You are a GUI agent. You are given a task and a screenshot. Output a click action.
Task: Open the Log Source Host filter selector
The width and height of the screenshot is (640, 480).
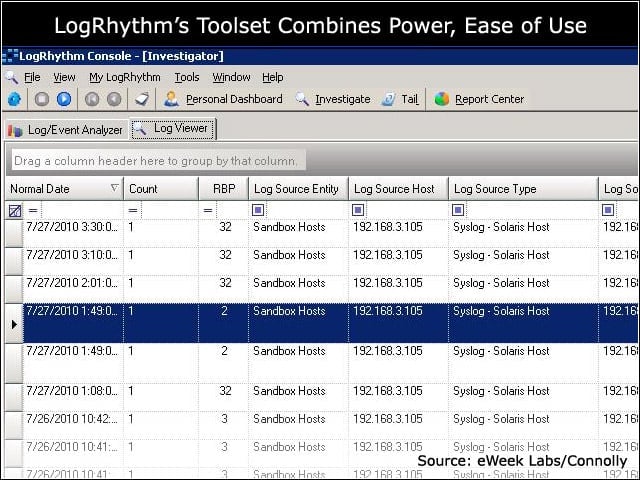coord(358,210)
